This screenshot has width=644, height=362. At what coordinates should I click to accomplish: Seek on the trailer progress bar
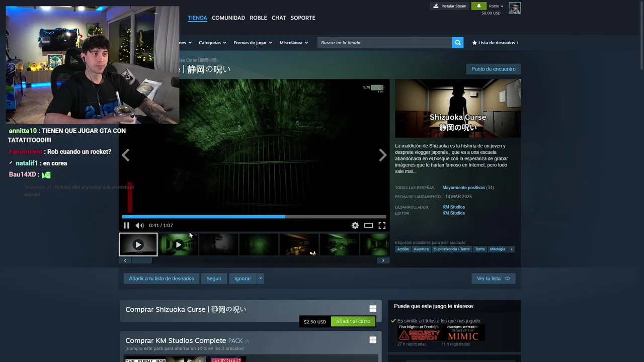[x=254, y=217]
